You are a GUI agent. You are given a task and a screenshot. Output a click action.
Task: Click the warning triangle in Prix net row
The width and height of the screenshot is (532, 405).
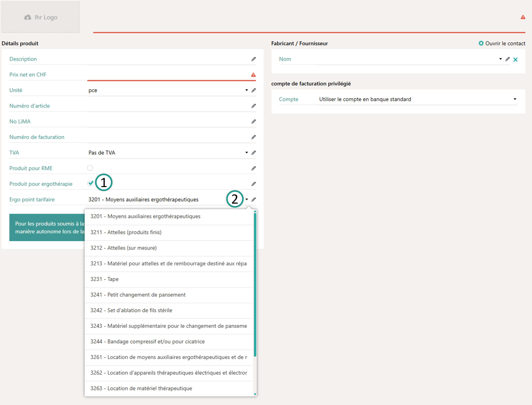point(253,75)
